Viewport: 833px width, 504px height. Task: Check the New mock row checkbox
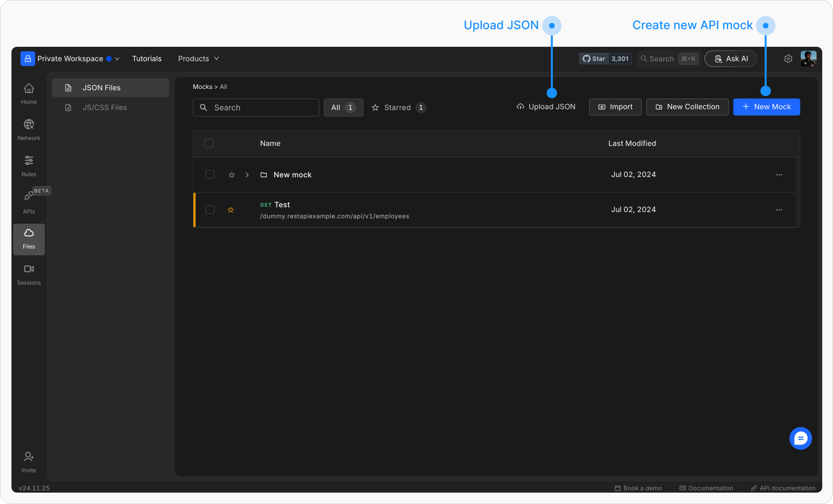click(x=210, y=174)
